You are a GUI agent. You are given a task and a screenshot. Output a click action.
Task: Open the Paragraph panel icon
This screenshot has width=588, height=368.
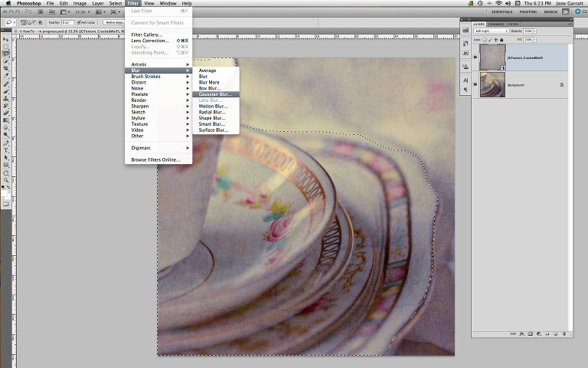coord(465,90)
